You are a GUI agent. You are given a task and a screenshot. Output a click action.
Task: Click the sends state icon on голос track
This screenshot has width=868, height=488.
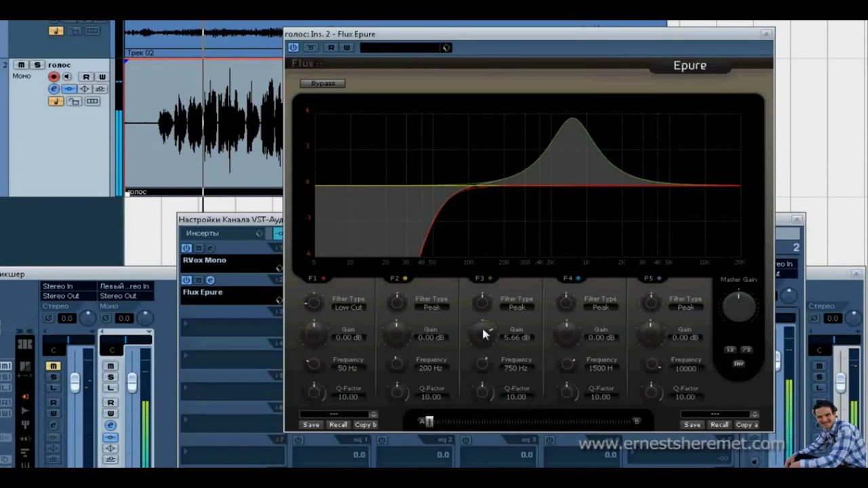pos(100,89)
